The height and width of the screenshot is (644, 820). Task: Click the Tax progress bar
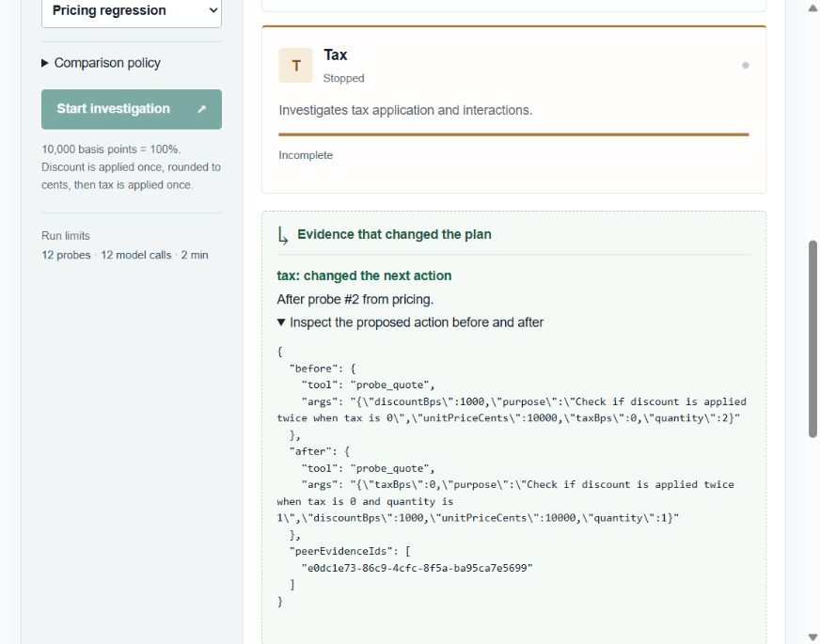pyautogui.click(x=513, y=134)
